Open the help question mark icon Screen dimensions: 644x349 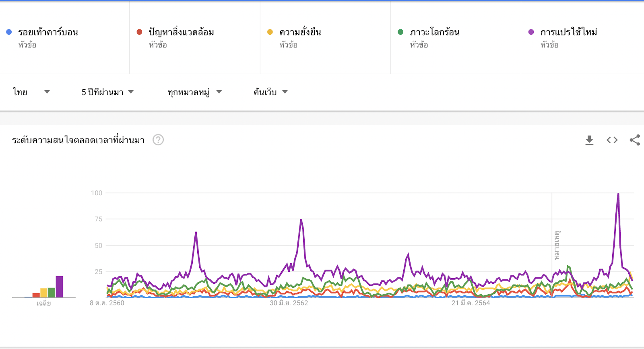[x=158, y=140]
